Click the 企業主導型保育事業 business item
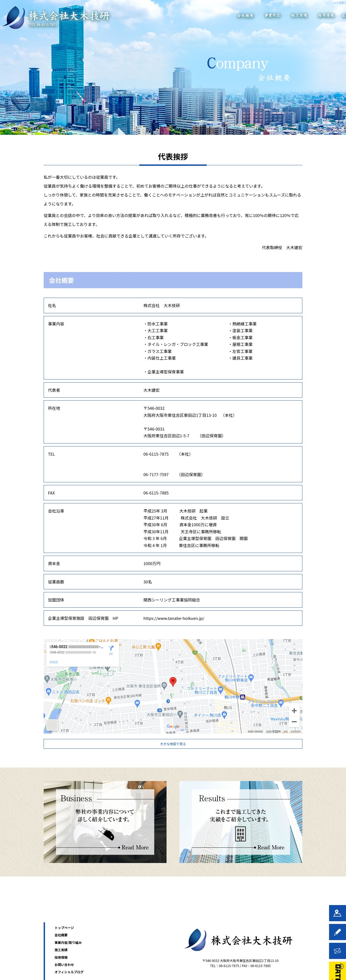The height and width of the screenshot is (980, 346). pos(164,372)
